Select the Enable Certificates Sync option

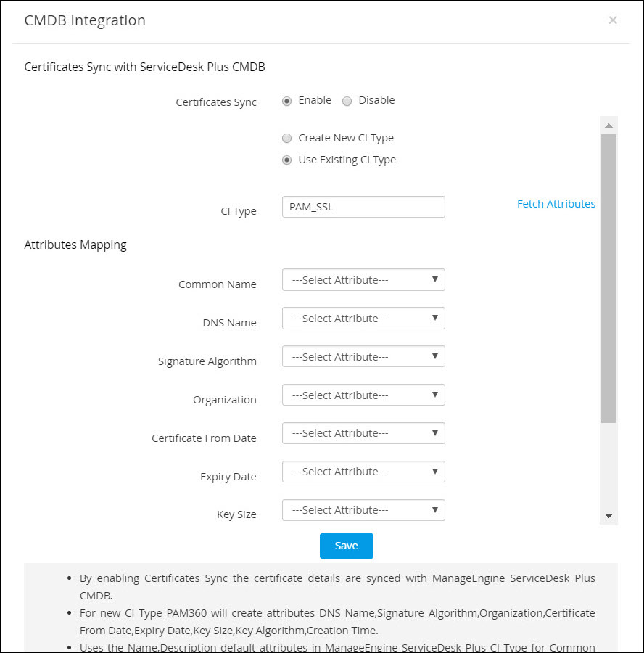pos(287,101)
